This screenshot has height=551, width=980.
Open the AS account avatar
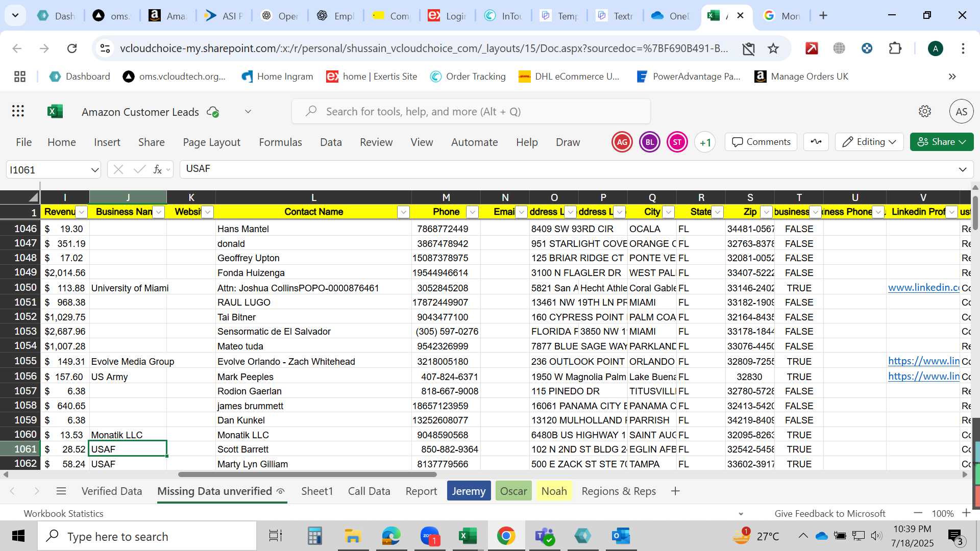962,111
